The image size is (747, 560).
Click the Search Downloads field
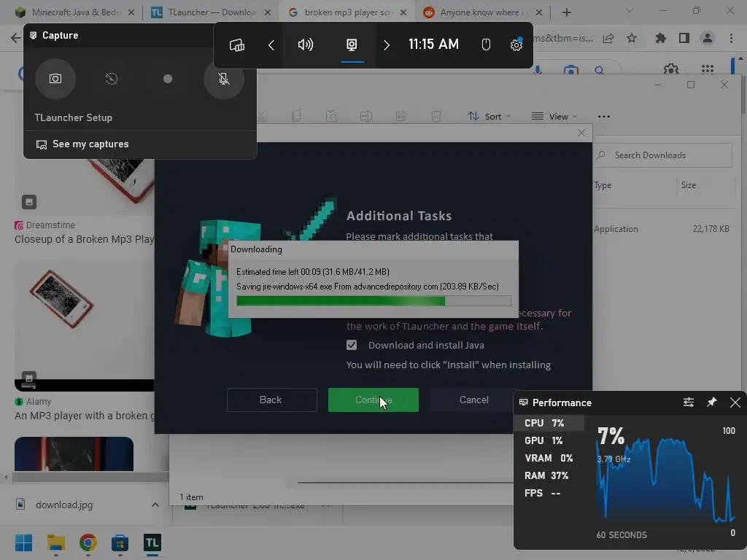click(x=662, y=155)
